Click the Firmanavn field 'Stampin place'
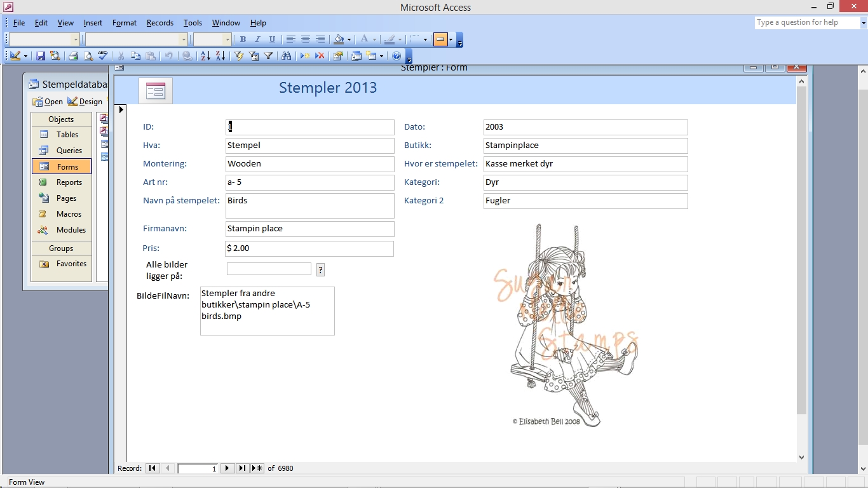Screen dimensions: 868x488 tap(310, 229)
